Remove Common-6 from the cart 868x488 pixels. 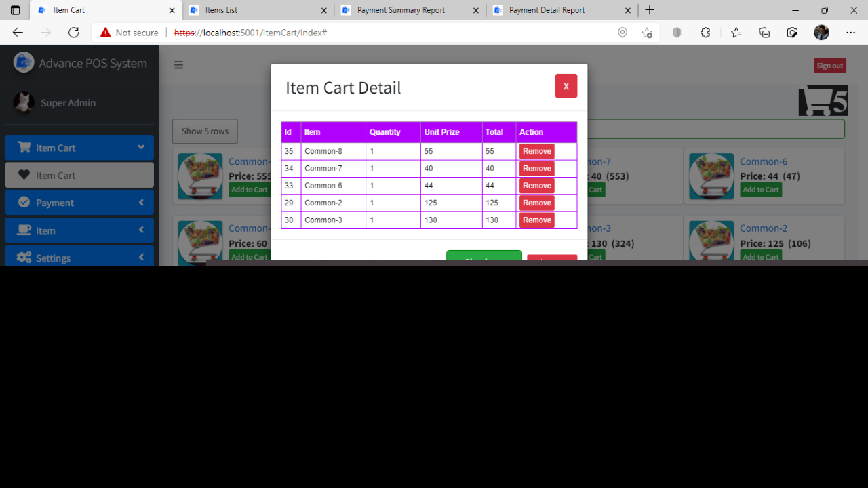coord(537,186)
